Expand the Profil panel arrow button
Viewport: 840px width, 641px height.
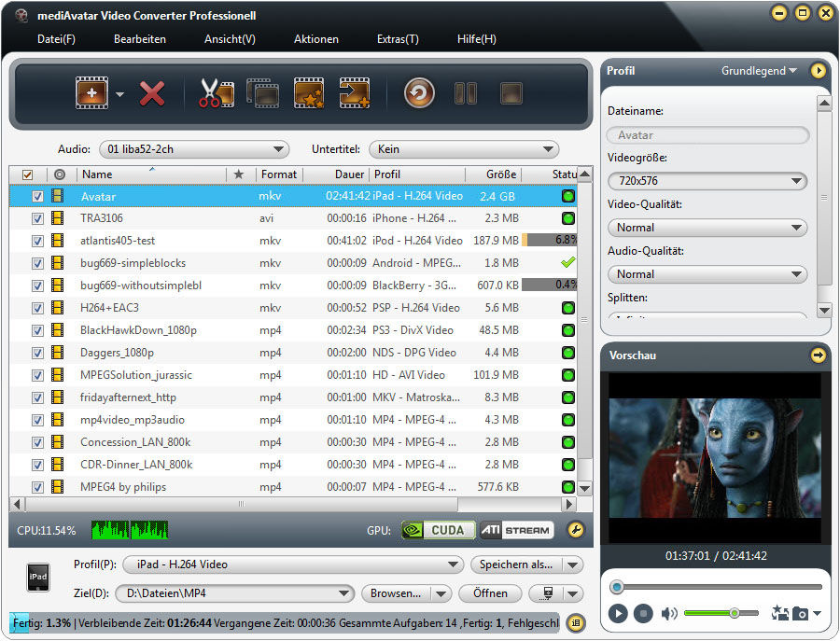point(818,70)
